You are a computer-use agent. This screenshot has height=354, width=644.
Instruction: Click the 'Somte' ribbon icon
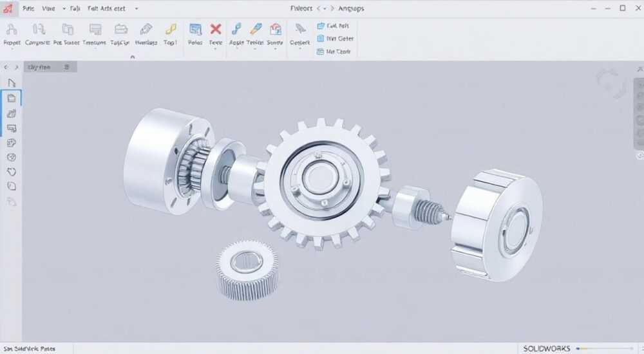pyautogui.click(x=275, y=29)
